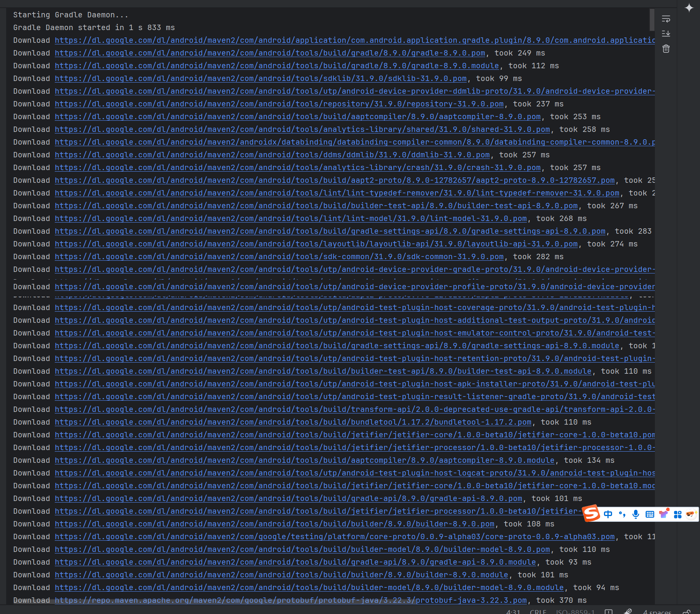Open the repository-31.9.0.pom link
The height and width of the screenshot is (614, 700).
click(x=279, y=104)
